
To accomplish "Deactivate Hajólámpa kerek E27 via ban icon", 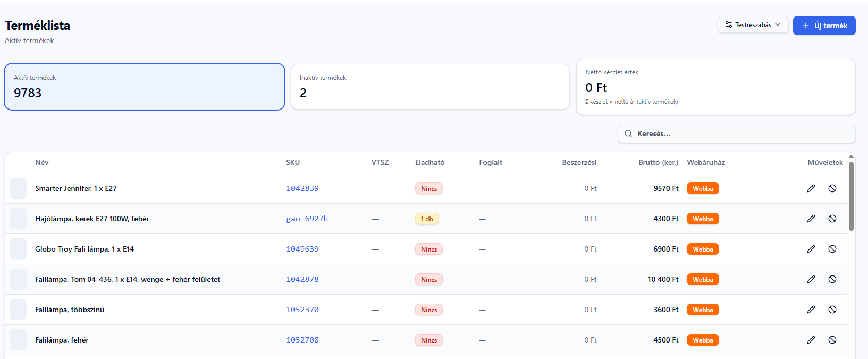I will [832, 219].
